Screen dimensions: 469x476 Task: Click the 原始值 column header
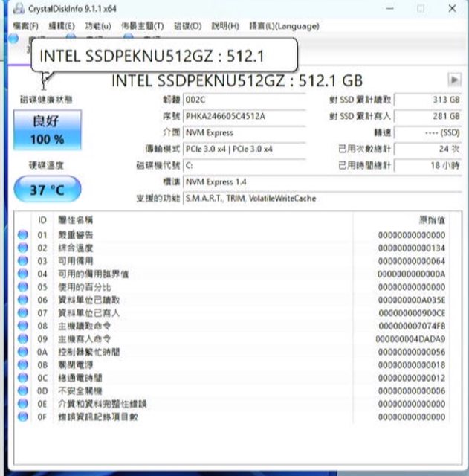coord(431,220)
